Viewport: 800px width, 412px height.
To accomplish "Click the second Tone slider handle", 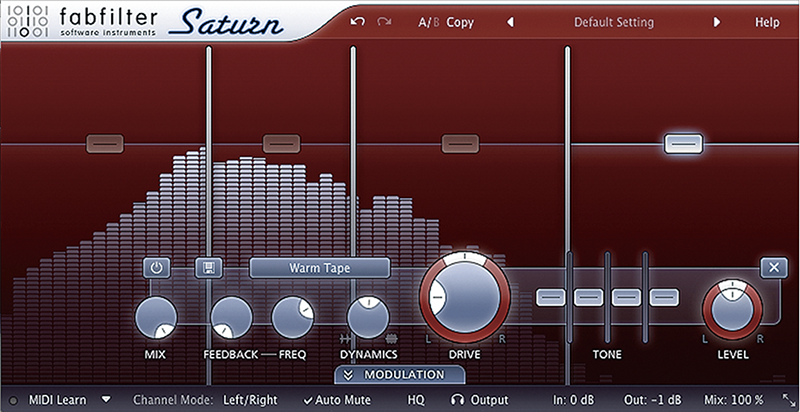I will (x=589, y=297).
